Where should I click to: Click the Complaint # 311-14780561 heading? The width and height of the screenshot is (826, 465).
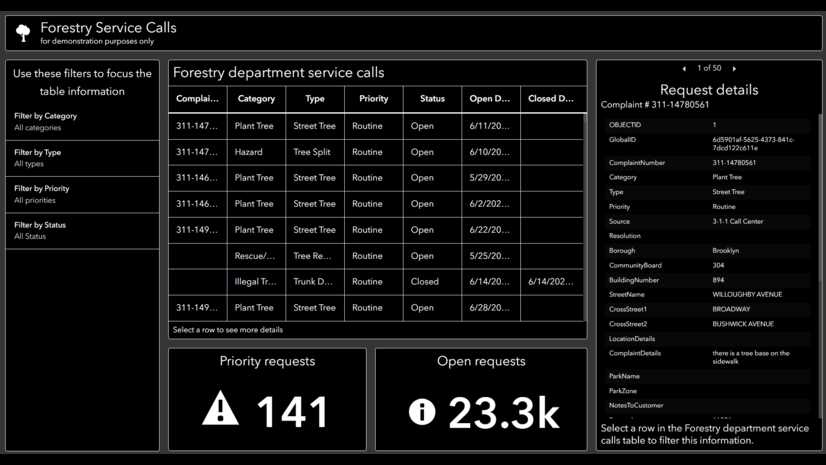(x=655, y=105)
